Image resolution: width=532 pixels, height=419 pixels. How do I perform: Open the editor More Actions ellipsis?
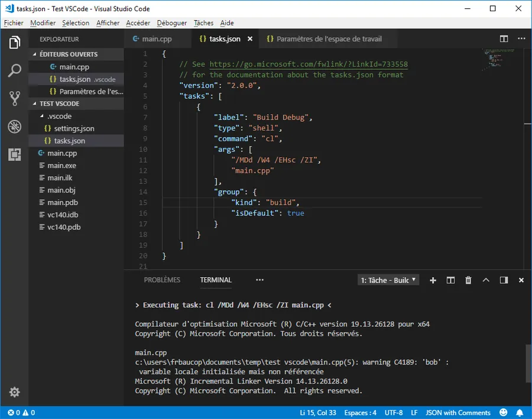pos(521,38)
